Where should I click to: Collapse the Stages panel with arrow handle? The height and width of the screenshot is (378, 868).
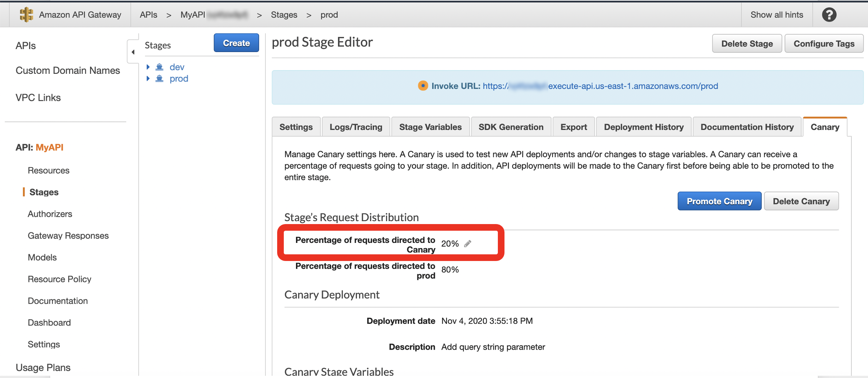coord(133,52)
